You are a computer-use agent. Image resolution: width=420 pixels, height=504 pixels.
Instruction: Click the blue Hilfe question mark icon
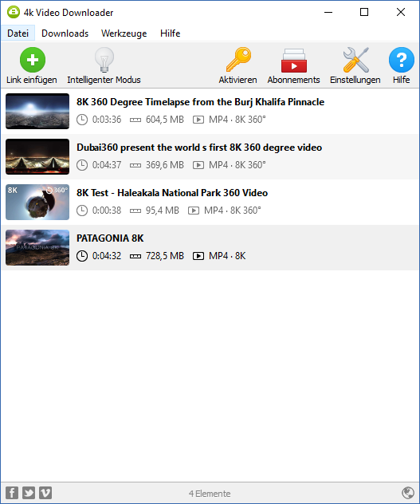402,60
